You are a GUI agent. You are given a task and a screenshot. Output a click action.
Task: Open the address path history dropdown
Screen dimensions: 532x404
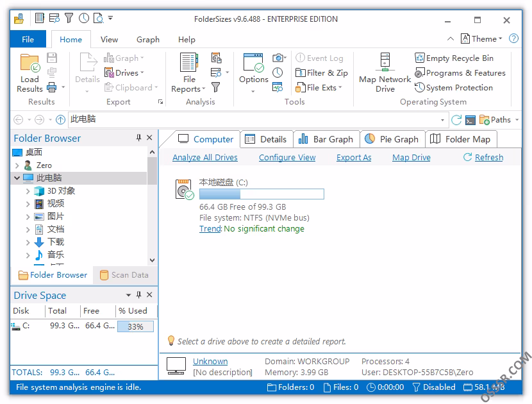(x=442, y=120)
